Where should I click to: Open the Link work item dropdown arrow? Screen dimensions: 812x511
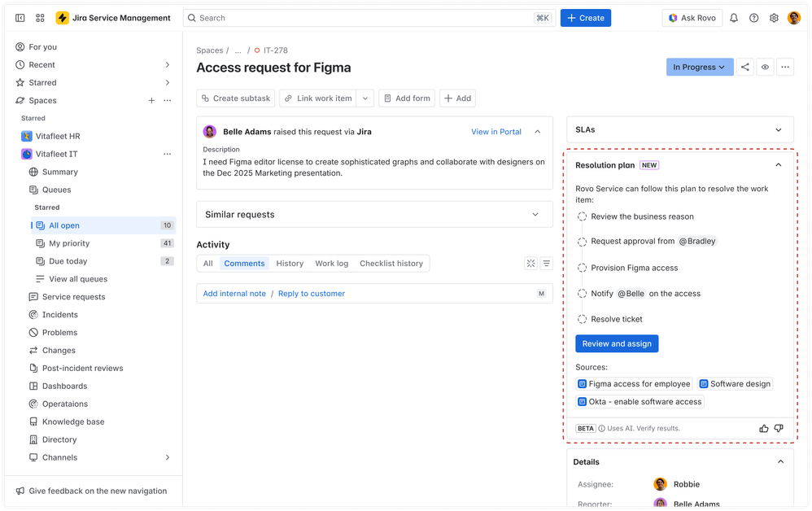coord(365,98)
